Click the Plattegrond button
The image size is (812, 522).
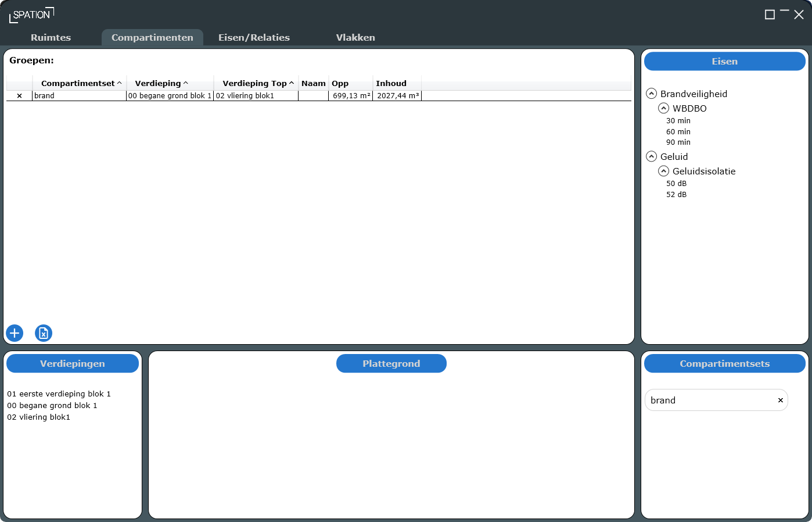coord(391,363)
